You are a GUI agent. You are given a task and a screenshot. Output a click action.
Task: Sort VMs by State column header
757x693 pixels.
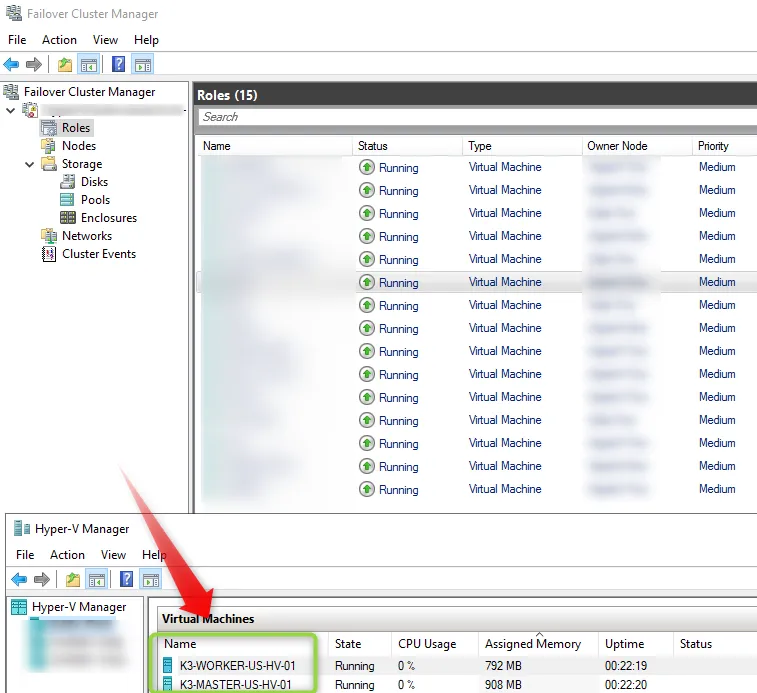coord(360,644)
